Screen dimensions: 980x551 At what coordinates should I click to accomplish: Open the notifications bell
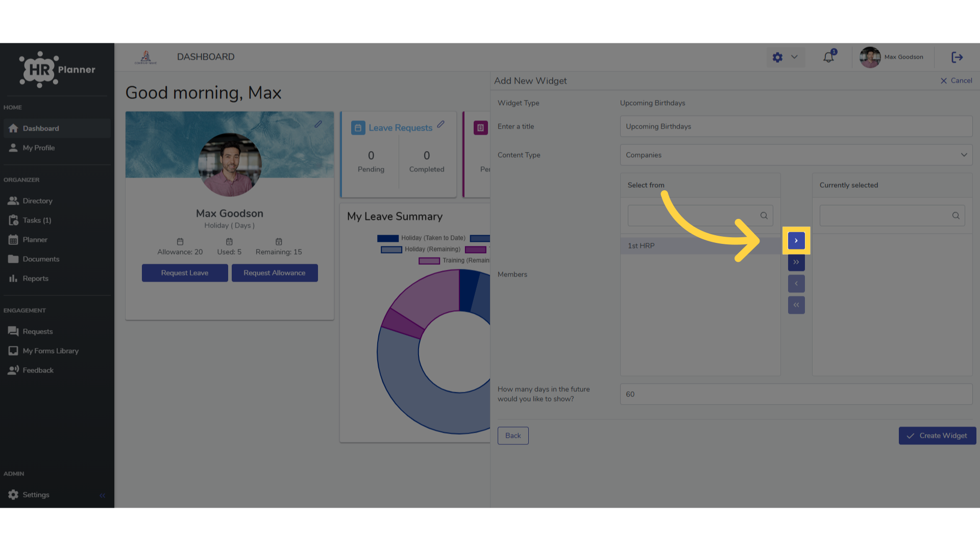[x=828, y=57]
